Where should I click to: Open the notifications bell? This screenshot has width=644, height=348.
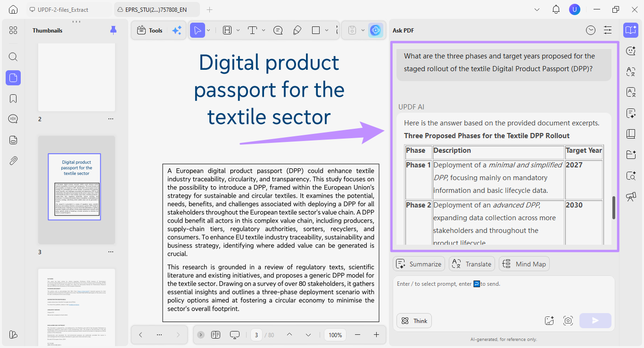pos(556,9)
